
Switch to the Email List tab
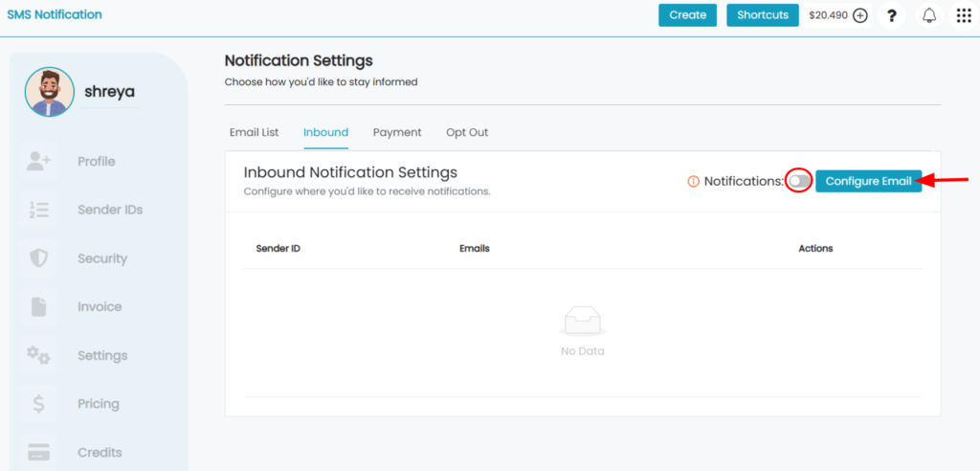[255, 133]
